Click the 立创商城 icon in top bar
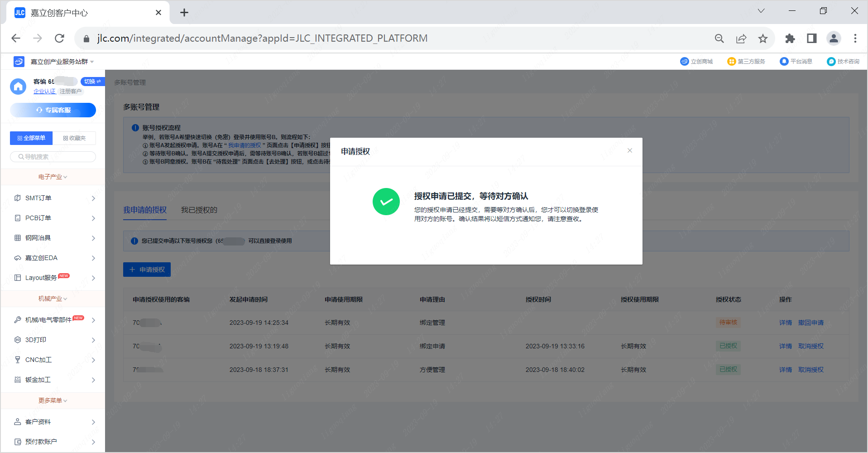Screen dimensions: 868x453 (x=684, y=62)
